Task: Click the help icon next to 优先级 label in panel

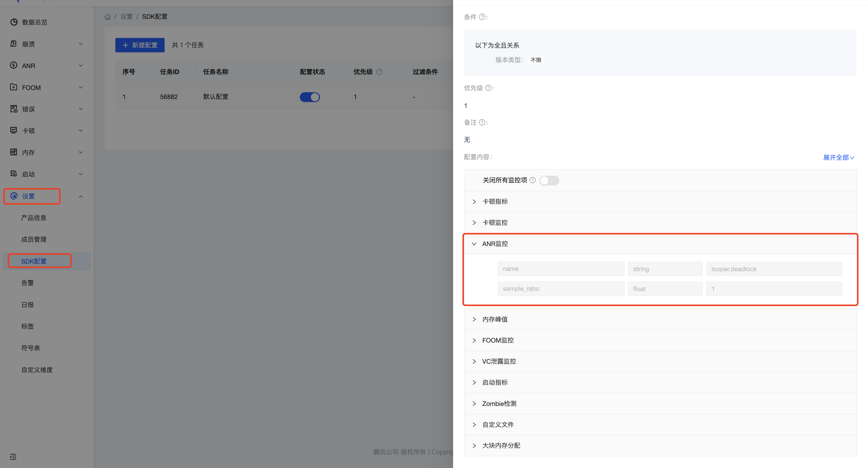Action: click(488, 88)
